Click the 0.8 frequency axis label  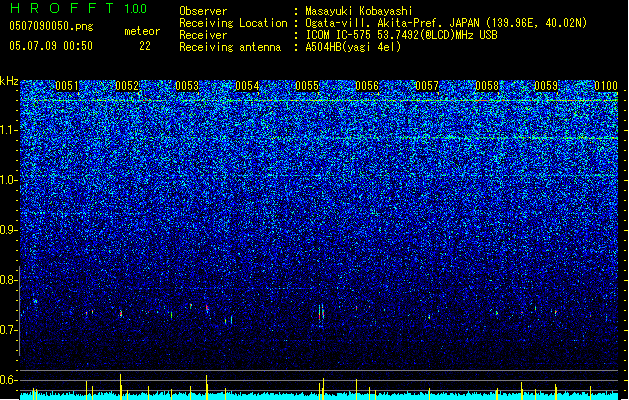tap(9, 280)
